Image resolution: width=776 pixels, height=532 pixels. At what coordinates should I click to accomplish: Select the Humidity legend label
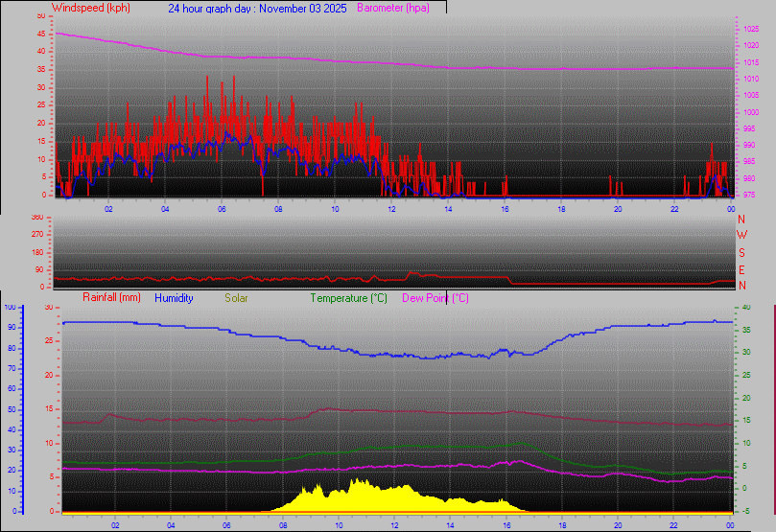[174, 298]
